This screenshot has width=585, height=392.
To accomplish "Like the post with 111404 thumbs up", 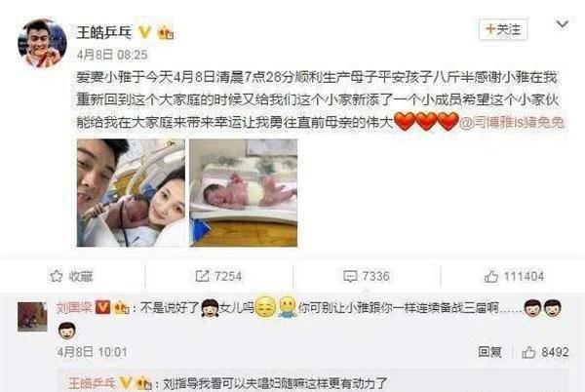I will click(x=514, y=276).
